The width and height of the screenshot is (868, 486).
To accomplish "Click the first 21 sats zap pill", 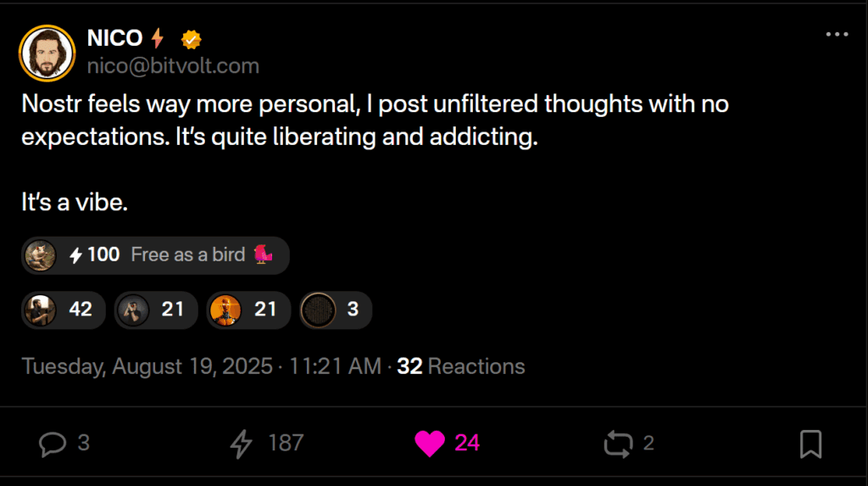I will (x=156, y=310).
